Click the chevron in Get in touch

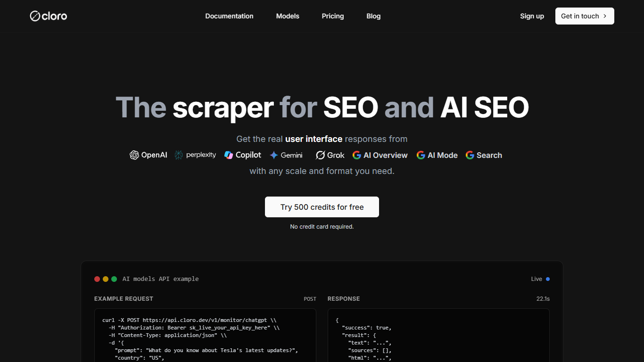[x=605, y=16]
